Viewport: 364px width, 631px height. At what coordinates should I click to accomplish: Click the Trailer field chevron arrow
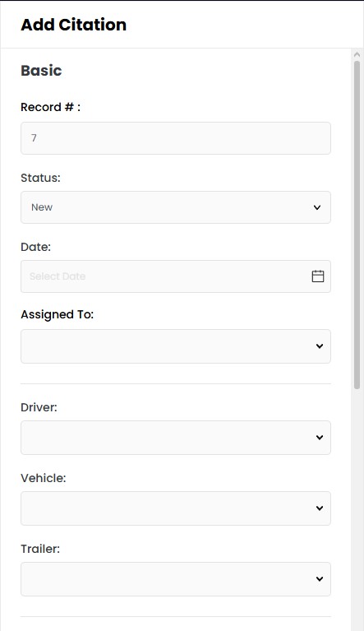point(320,579)
